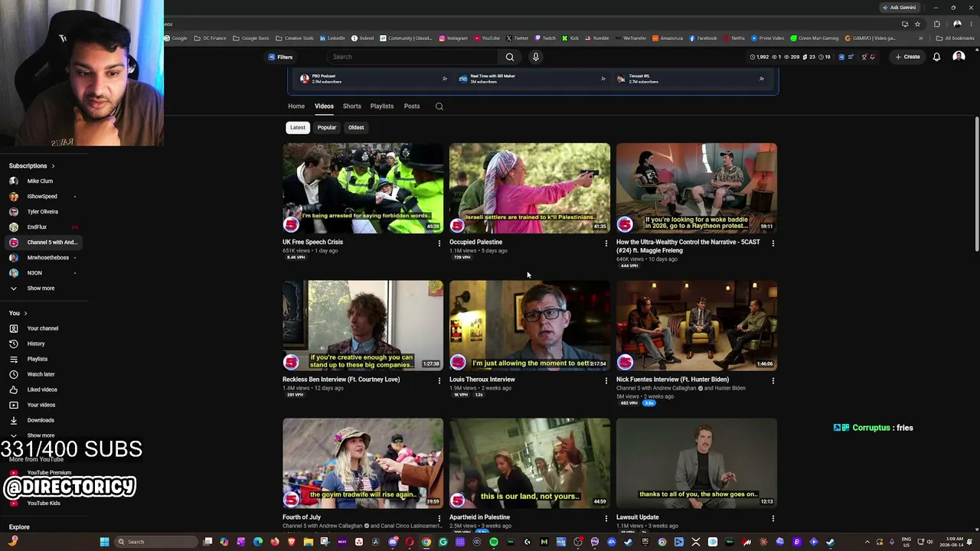Viewport: 980px width, 551px height.
Task: Open the Netflix bookmark
Action: pyautogui.click(x=734, y=38)
